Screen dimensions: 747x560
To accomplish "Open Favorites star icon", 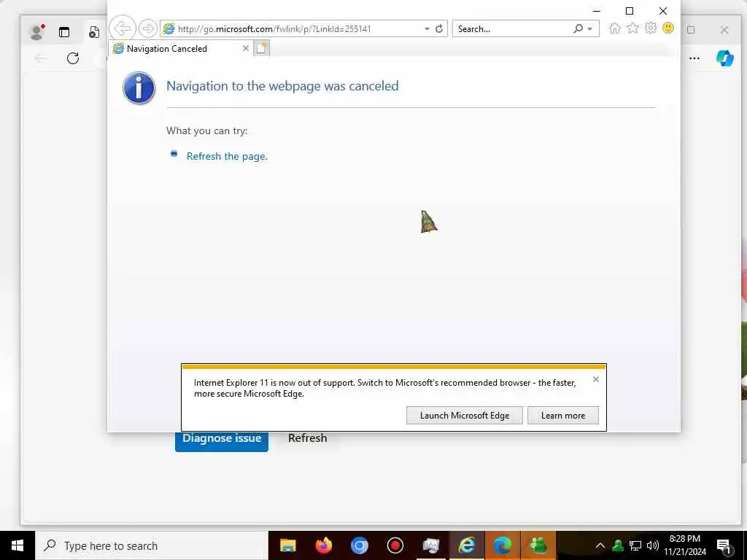I will pyautogui.click(x=632, y=28).
